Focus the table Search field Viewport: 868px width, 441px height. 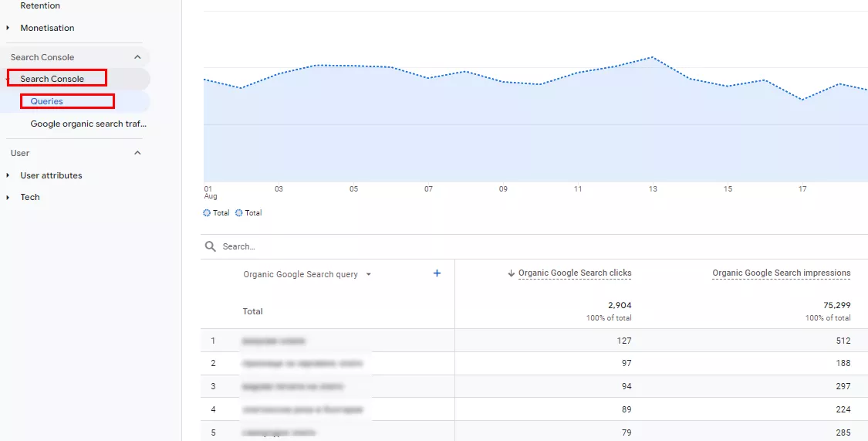click(x=534, y=246)
